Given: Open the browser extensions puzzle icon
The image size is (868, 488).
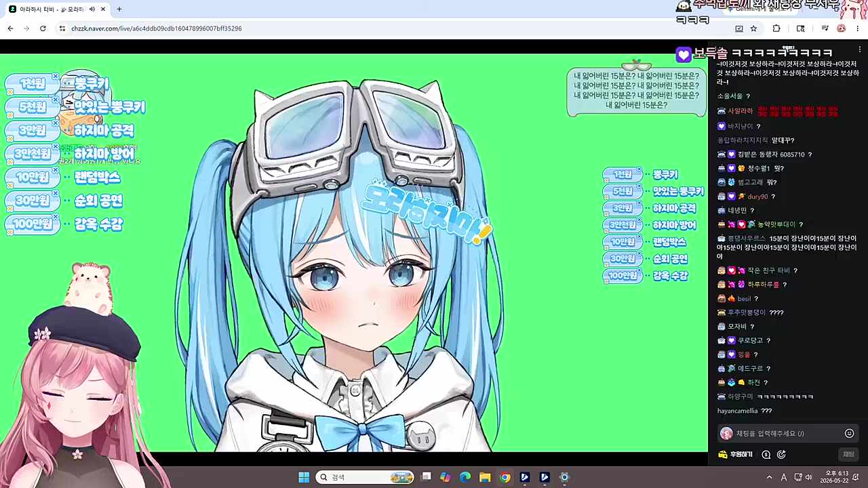Looking at the screenshot, I should coord(776,28).
